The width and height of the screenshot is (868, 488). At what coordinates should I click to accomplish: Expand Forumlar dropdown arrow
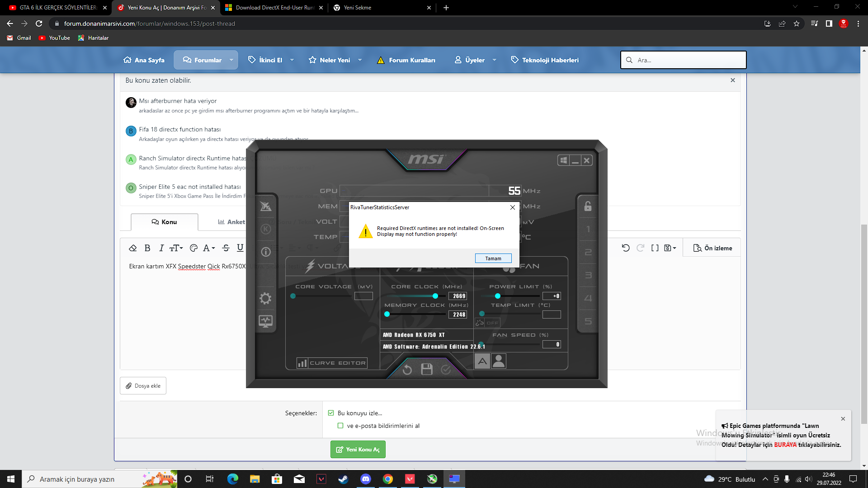pos(231,60)
